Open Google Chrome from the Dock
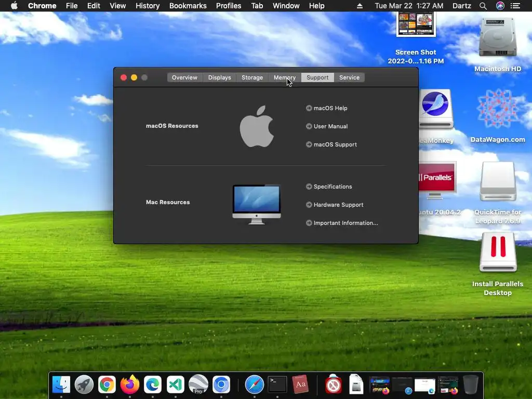The height and width of the screenshot is (399, 532). [107, 385]
